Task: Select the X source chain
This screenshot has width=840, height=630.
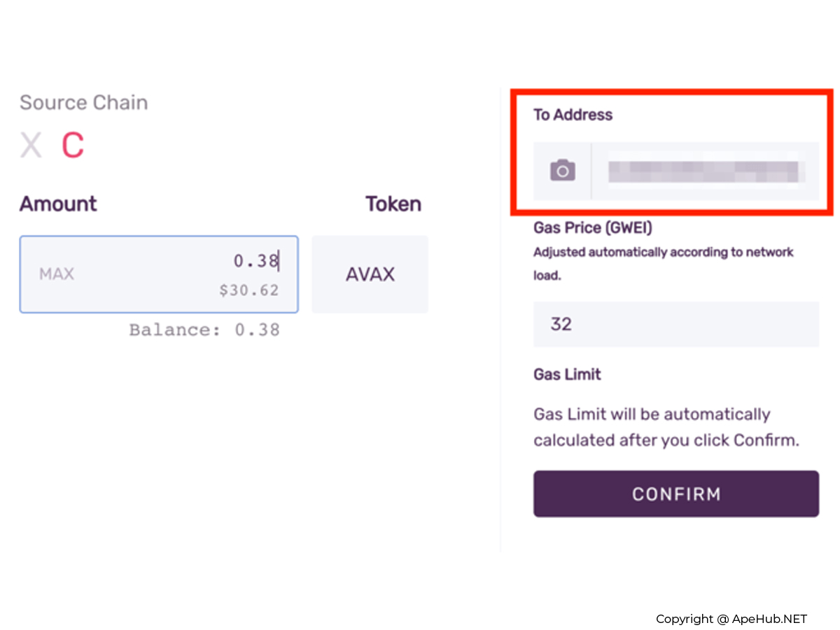Action: [31, 146]
